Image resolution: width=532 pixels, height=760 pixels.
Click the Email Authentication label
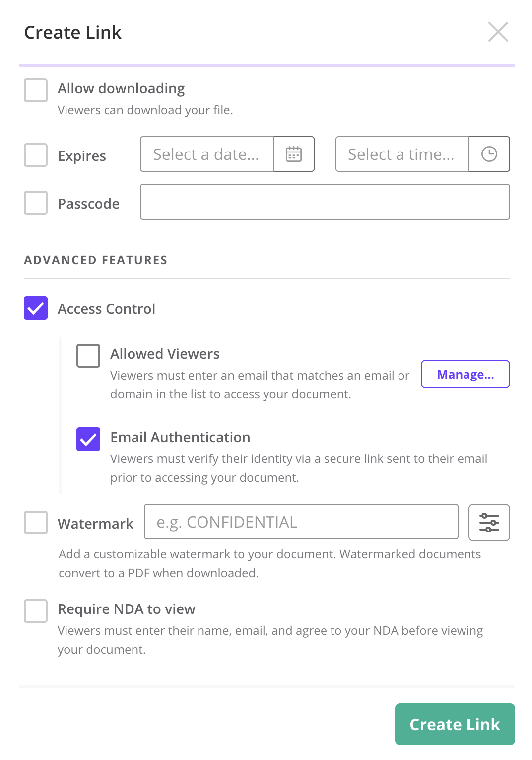180,437
